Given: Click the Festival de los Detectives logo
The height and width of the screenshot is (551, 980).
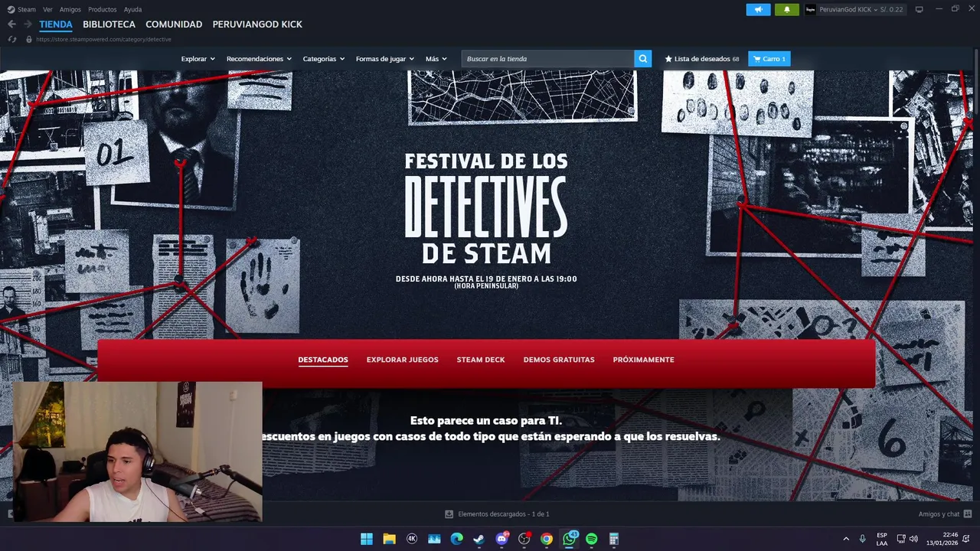Looking at the screenshot, I should click(486, 208).
